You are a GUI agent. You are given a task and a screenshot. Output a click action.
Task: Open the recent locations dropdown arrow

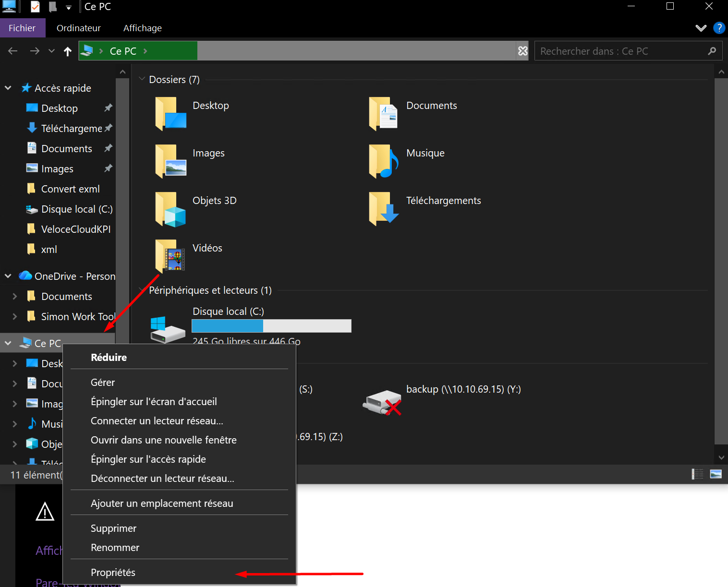click(x=51, y=51)
